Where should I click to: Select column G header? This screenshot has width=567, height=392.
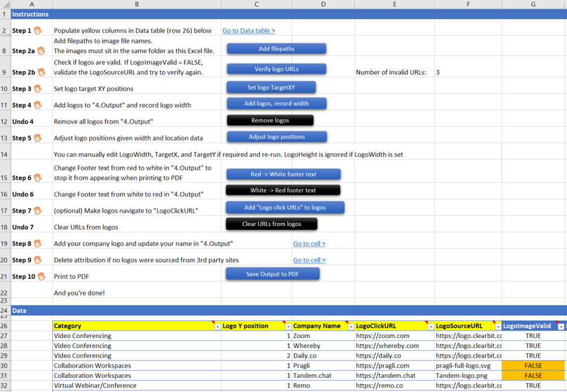(533, 5)
